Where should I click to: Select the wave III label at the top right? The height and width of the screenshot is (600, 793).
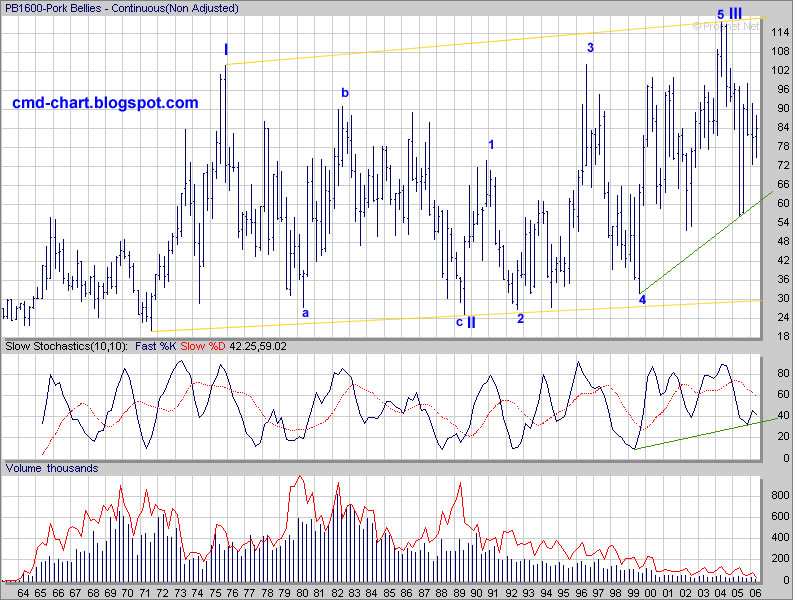(x=735, y=13)
